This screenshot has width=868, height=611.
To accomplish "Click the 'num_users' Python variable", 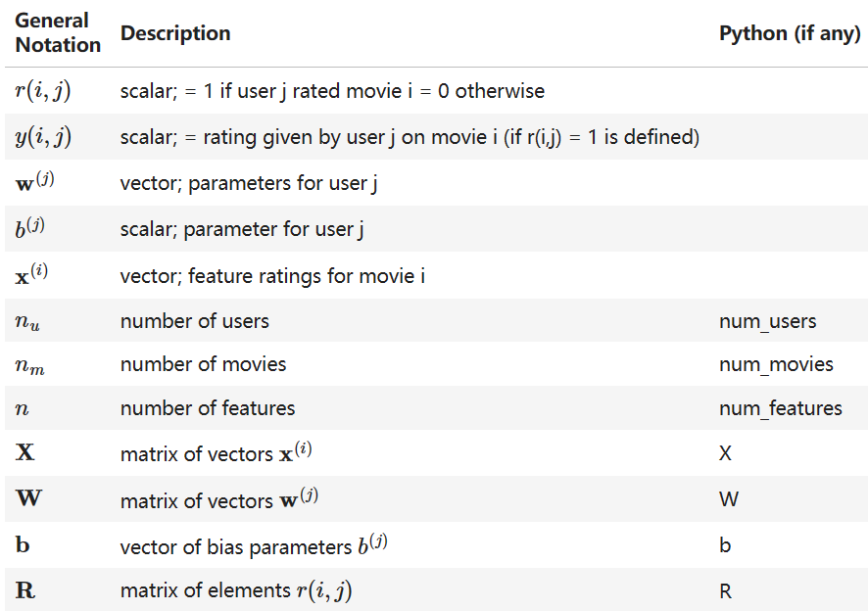I will coord(767,321).
